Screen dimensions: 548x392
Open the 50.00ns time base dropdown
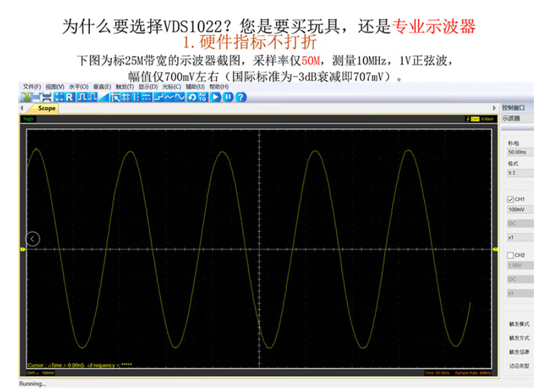click(520, 152)
